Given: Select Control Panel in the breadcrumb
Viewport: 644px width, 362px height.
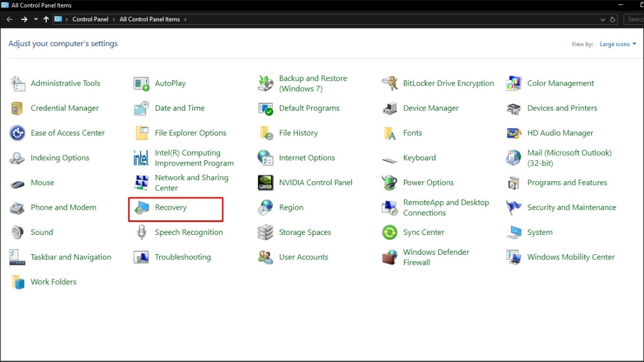Looking at the screenshot, I should coord(90,19).
